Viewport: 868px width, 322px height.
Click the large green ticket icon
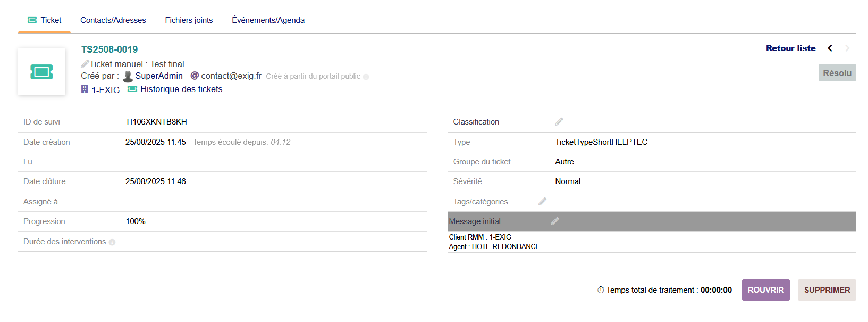41,72
